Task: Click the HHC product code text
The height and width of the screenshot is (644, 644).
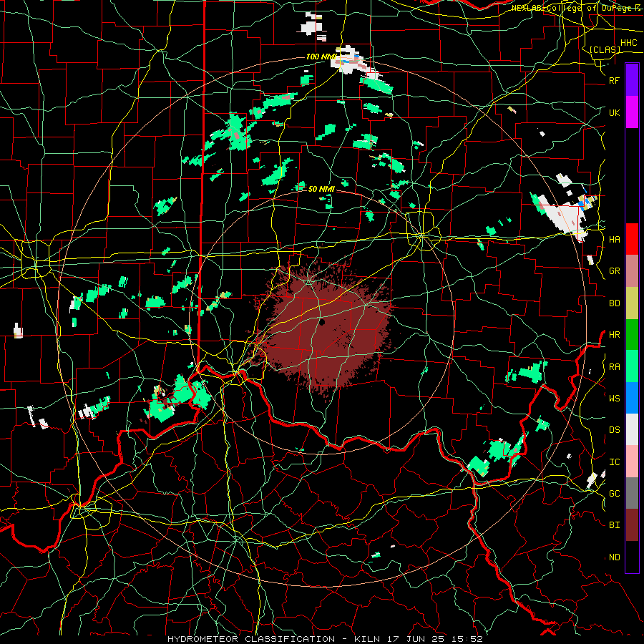Action: tap(628, 43)
